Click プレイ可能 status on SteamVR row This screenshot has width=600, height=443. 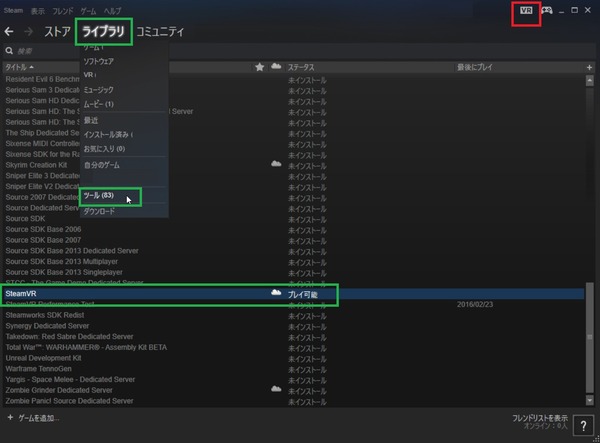coord(303,295)
